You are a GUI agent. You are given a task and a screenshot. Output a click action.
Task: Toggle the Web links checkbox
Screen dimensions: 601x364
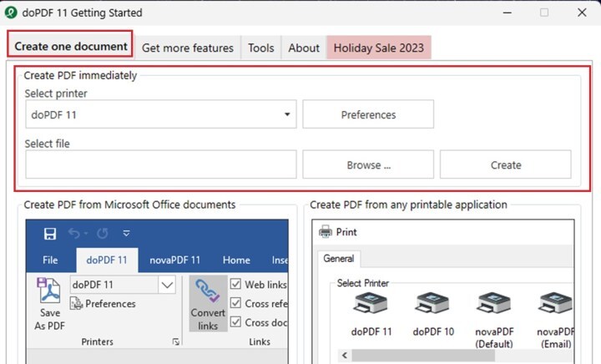[235, 284]
